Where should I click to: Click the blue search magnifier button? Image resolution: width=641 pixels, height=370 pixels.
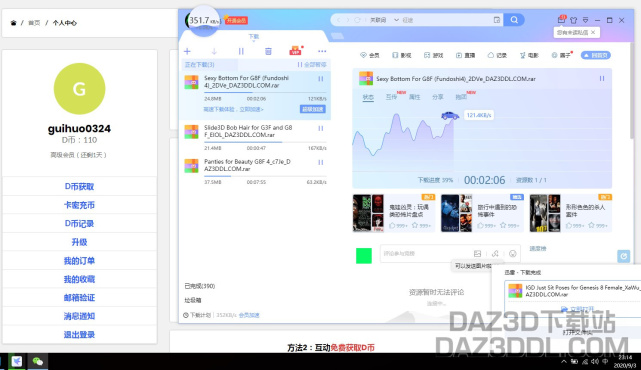[x=514, y=20]
